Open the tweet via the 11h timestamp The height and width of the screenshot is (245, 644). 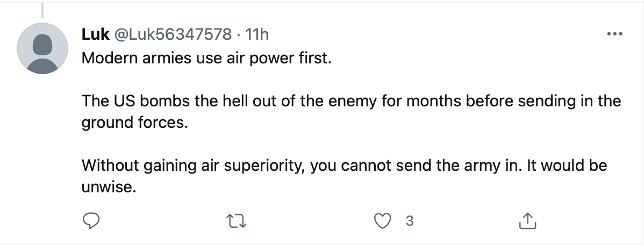coord(256,34)
